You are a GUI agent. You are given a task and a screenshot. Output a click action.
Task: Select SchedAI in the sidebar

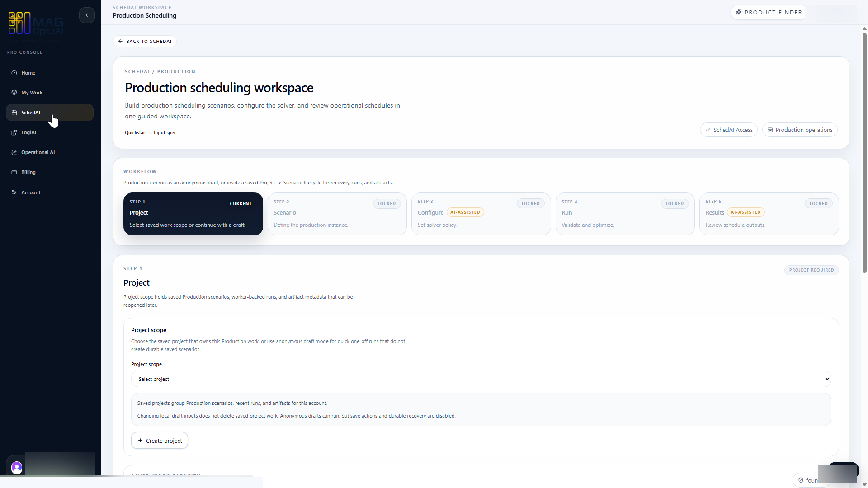pyautogui.click(x=50, y=113)
